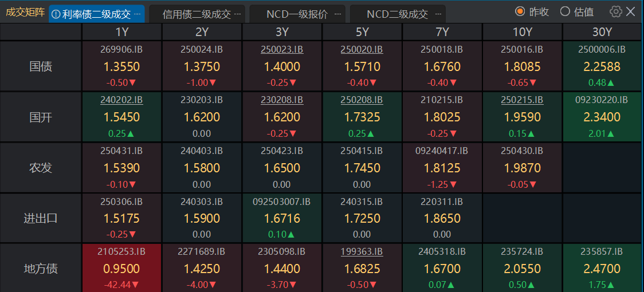The height and width of the screenshot is (292, 644).
Task: Select the 昨收 radio button
Action: (x=520, y=11)
